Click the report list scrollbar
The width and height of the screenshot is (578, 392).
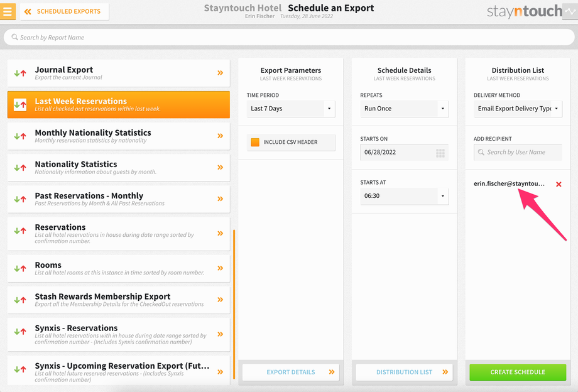234,304
